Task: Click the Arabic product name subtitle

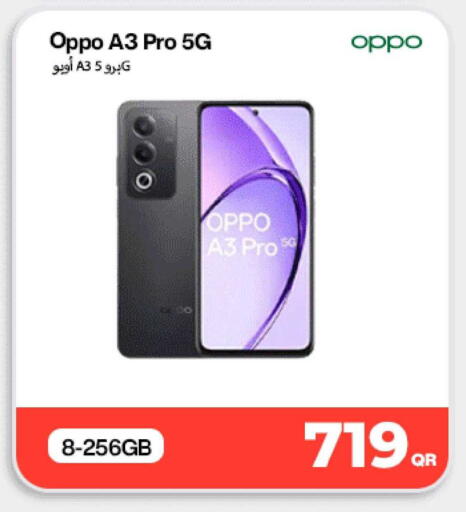Action: coord(91,67)
